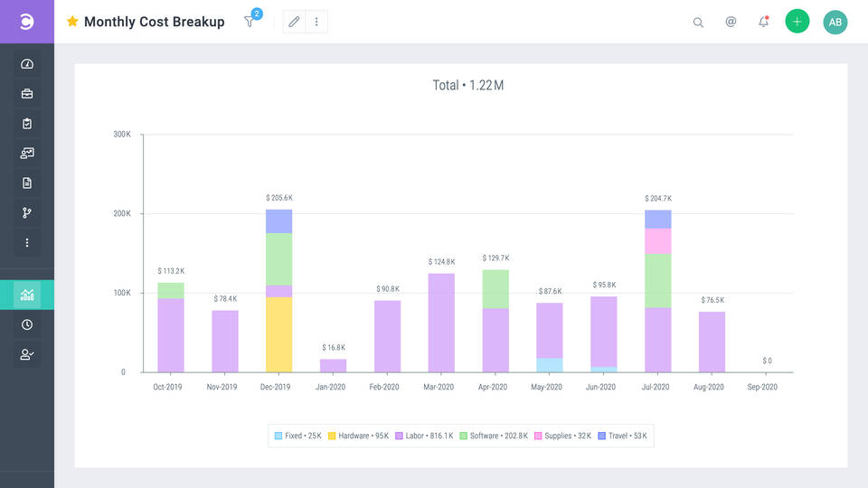The width and height of the screenshot is (868, 488).
Task: Click the edit pencil button
Action: pos(294,22)
